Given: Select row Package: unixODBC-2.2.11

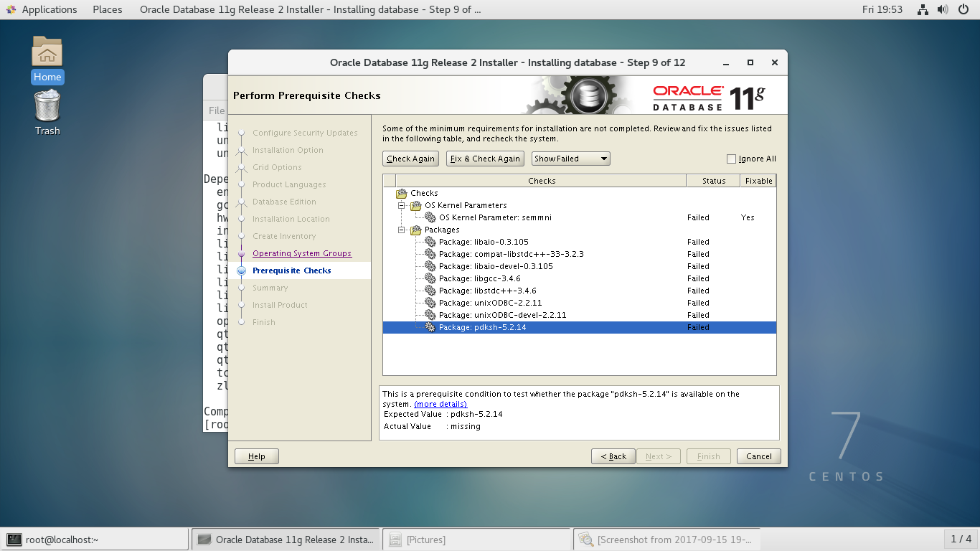Looking at the screenshot, I should (x=580, y=303).
